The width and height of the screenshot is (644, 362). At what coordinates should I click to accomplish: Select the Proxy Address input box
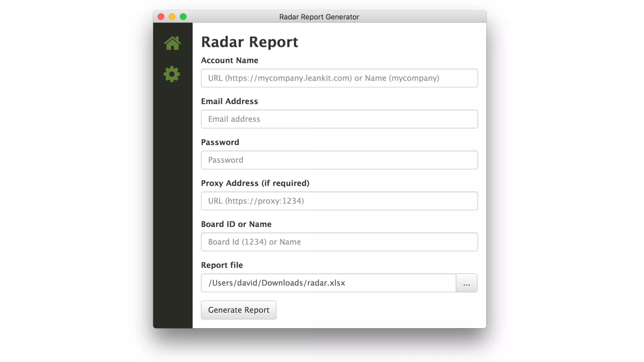(339, 201)
